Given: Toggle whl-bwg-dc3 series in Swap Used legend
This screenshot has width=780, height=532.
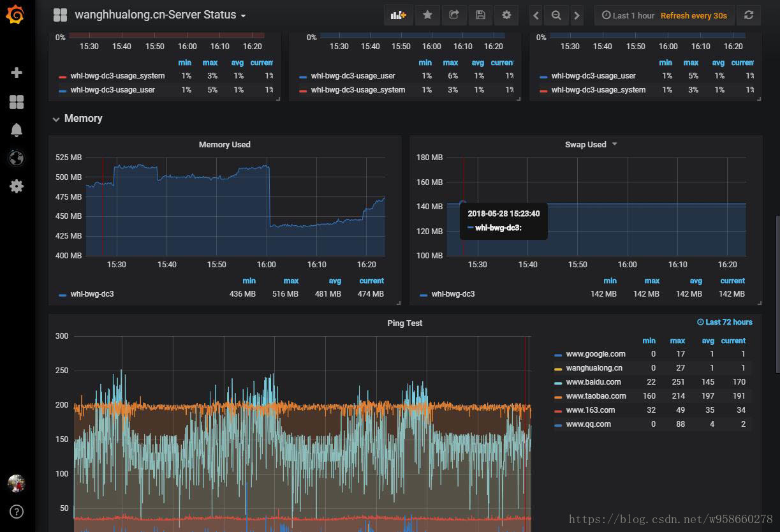Looking at the screenshot, I should 453,294.
